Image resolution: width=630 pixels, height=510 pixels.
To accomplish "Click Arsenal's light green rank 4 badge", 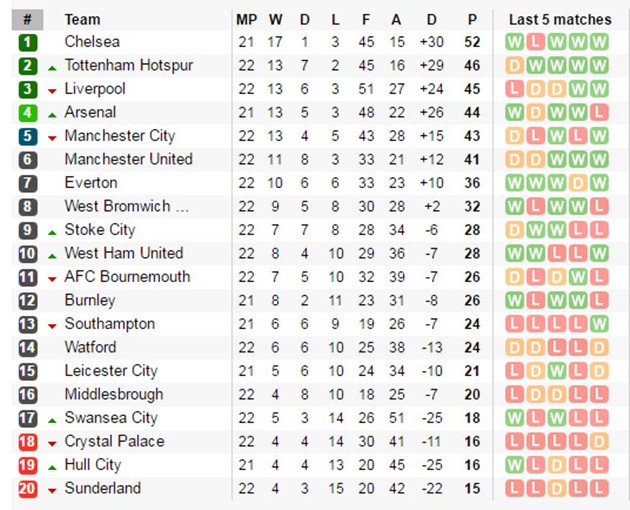I will [28, 113].
